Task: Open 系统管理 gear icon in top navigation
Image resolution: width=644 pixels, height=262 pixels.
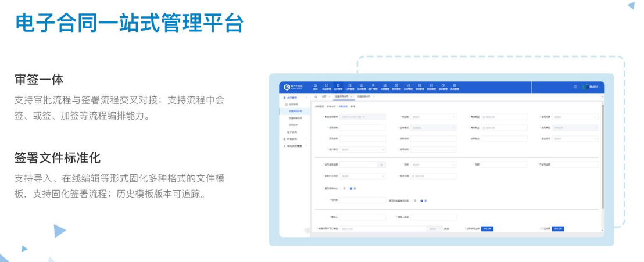Action: pos(455,87)
